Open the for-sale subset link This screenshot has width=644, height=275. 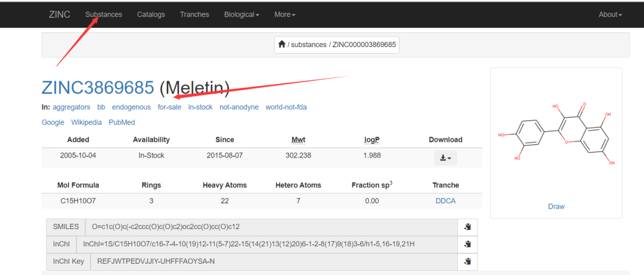pyautogui.click(x=169, y=107)
